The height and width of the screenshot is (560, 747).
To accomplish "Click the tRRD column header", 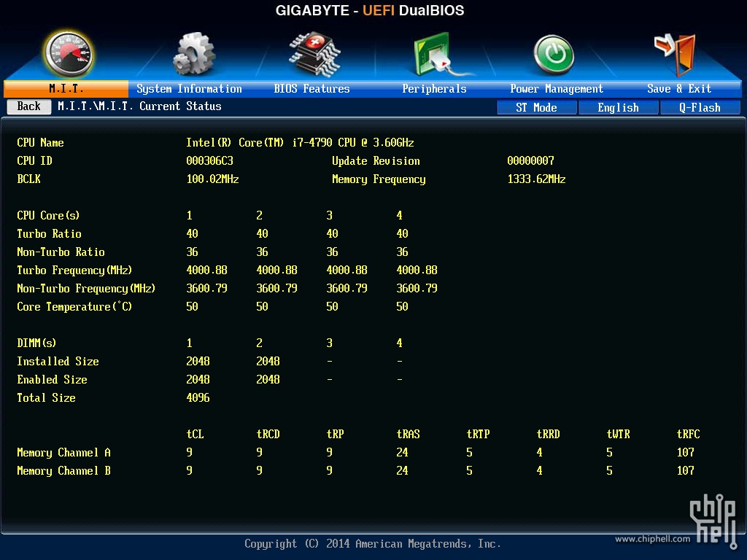I will click(548, 435).
